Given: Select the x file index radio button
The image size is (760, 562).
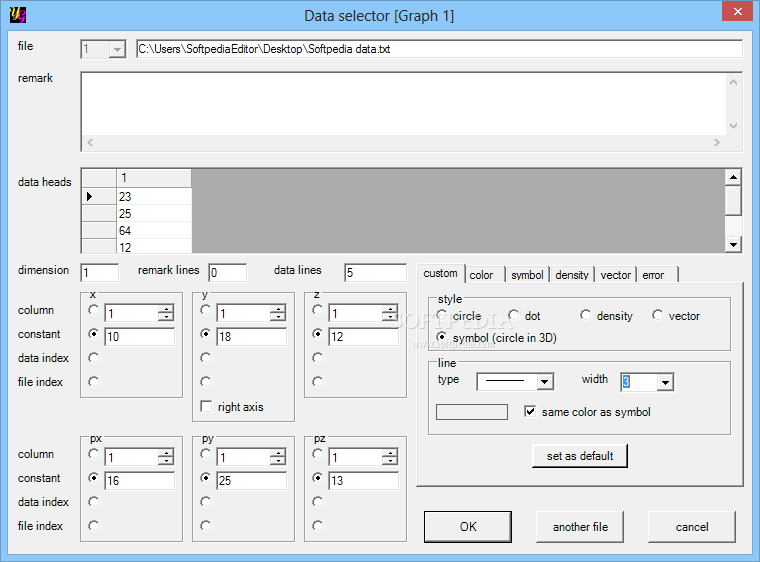Looking at the screenshot, I should tap(94, 382).
